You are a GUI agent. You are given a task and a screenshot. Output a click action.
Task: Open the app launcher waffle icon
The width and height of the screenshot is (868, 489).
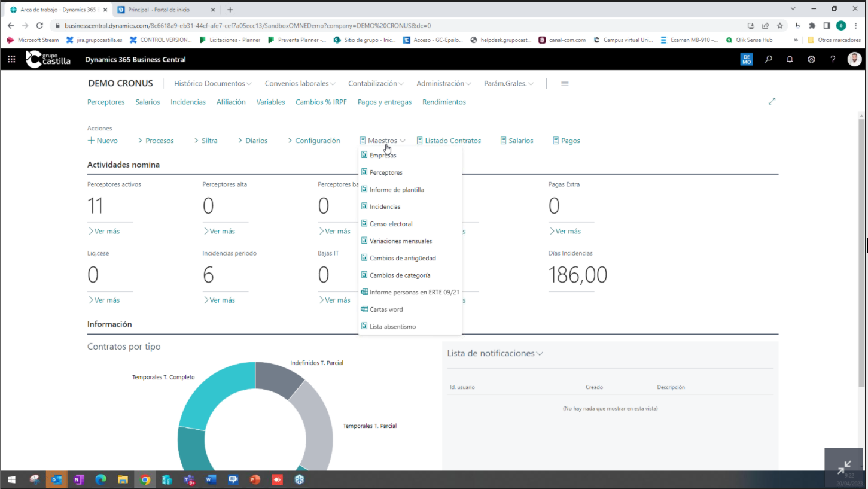11,59
